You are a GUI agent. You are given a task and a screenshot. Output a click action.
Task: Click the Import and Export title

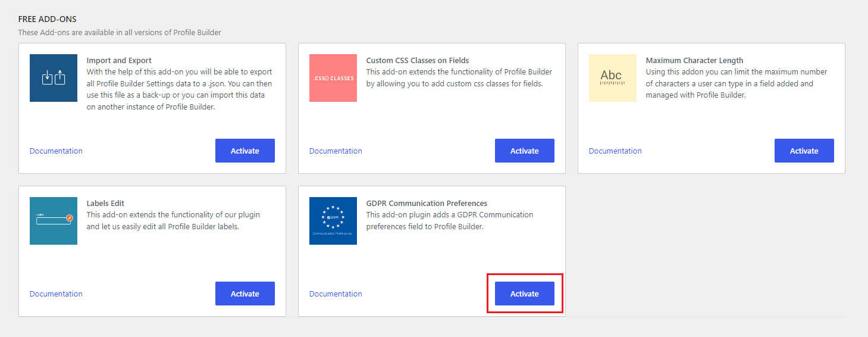coord(119,61)
